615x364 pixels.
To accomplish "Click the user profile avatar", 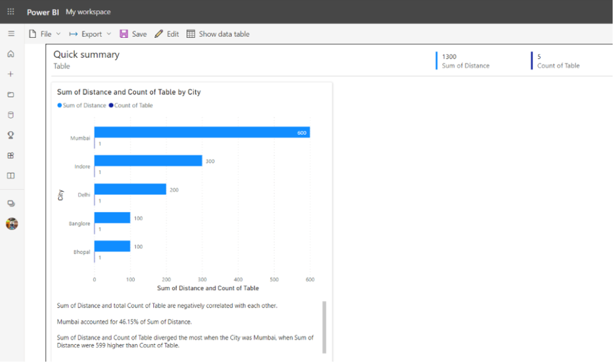I will (12, 224).
